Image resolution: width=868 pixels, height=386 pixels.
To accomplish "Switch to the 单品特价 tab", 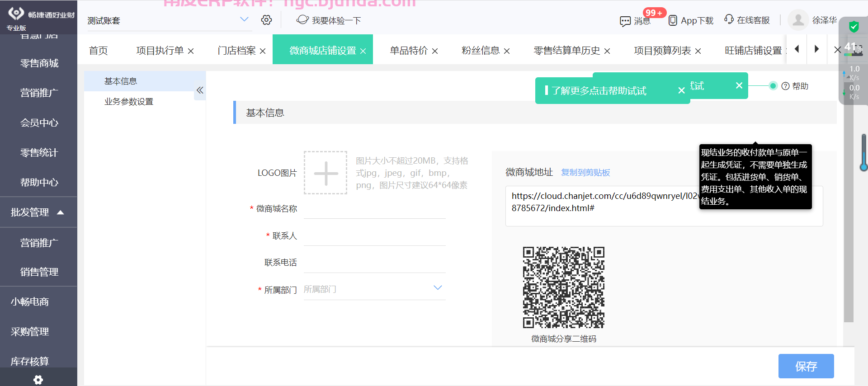I will [409, 50].
